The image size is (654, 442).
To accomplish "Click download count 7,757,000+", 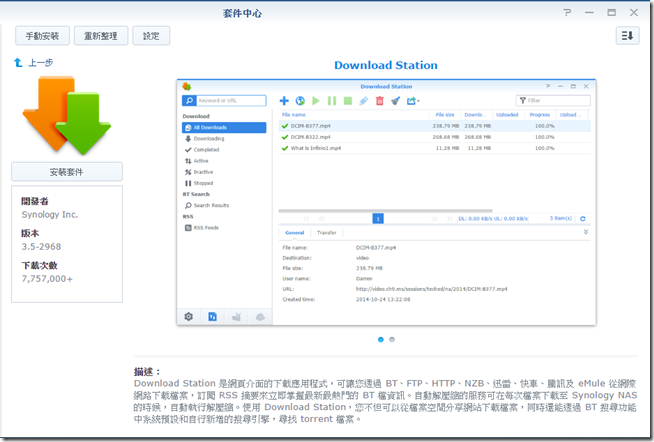I will coord(47,279).
